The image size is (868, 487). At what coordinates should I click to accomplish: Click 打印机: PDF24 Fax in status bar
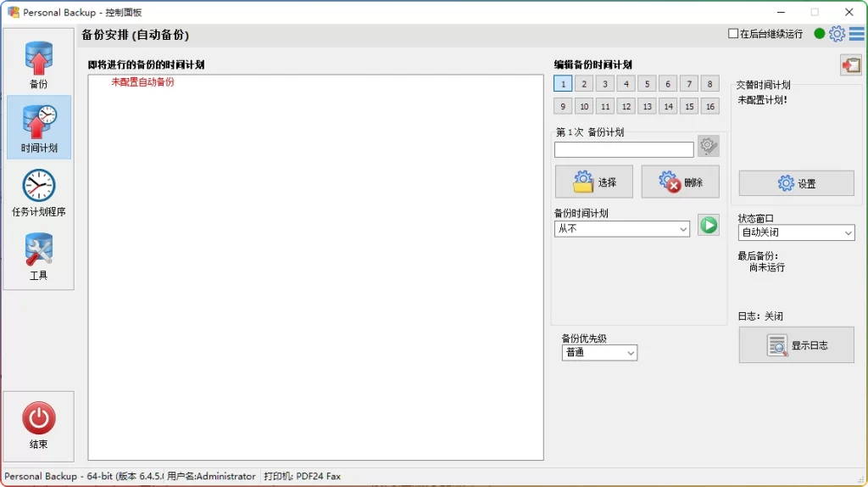303,477
